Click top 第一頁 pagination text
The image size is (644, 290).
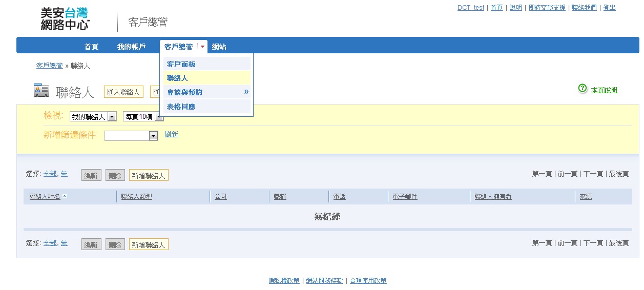[542, 174]
